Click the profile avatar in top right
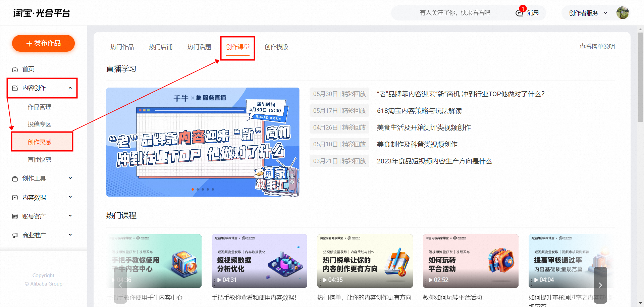The image size is (644, 307). point(623,13)
